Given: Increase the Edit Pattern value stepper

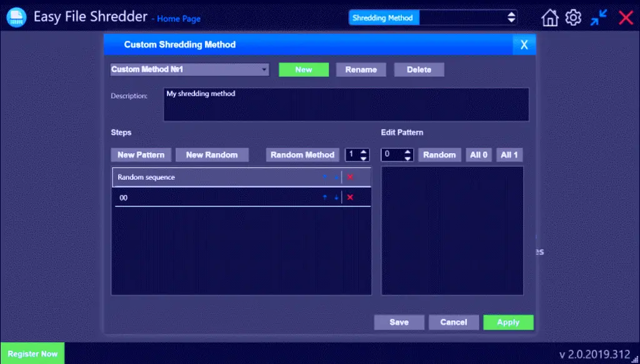Looking at the screenshot, I should coord(407,152).
